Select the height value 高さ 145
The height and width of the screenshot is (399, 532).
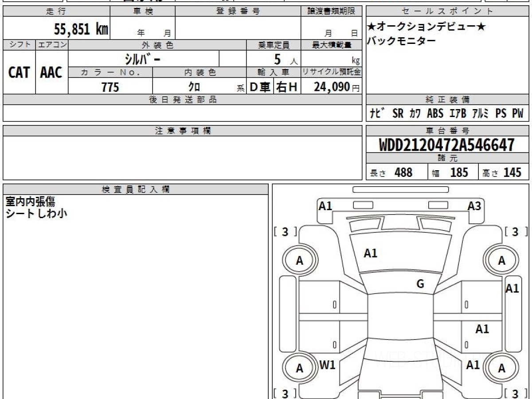[x=502, y=172]
